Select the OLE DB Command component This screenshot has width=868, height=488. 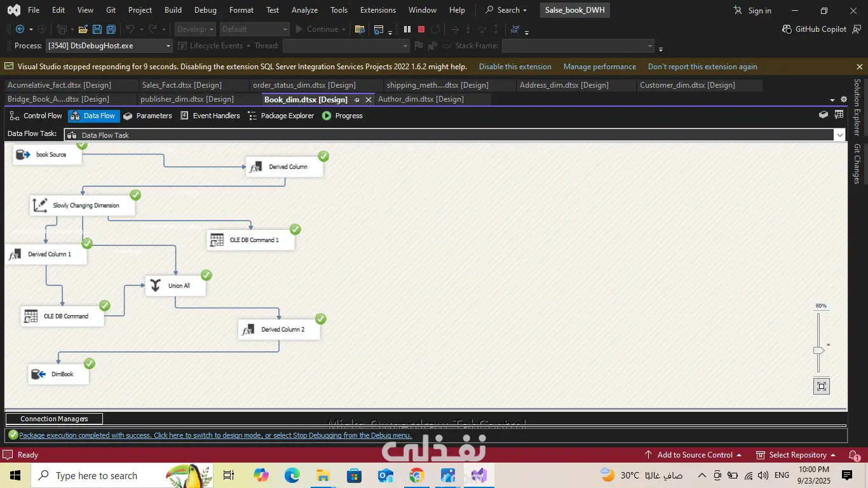[x=62, y=316]
